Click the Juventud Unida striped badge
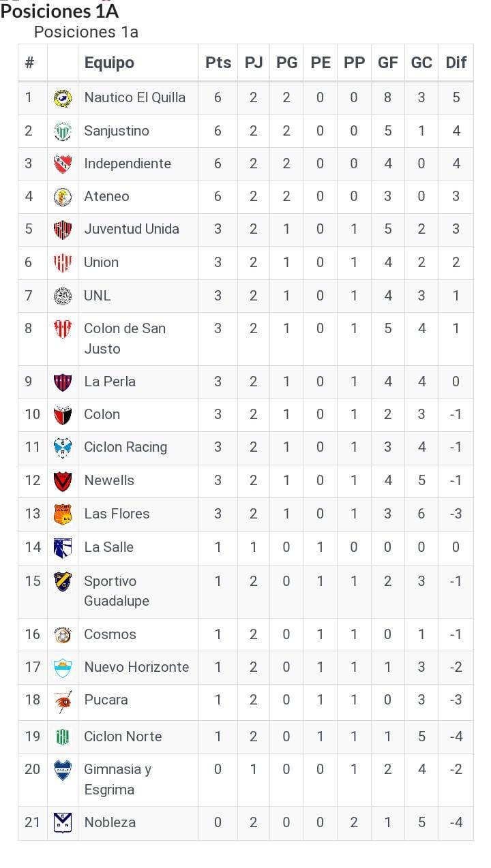 pos(63,230)
